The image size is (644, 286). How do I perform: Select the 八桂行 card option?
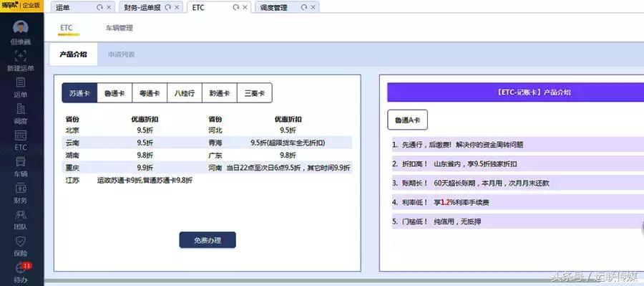pos(185,93)
